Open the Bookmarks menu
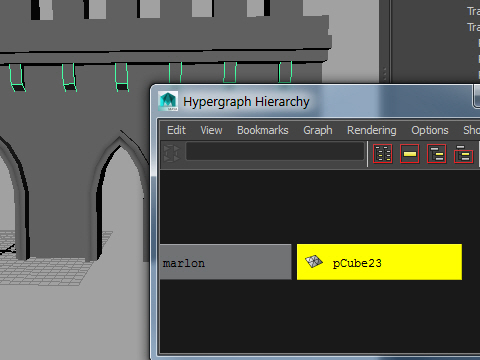Viewport: 480px width, 360px height. 263,130
